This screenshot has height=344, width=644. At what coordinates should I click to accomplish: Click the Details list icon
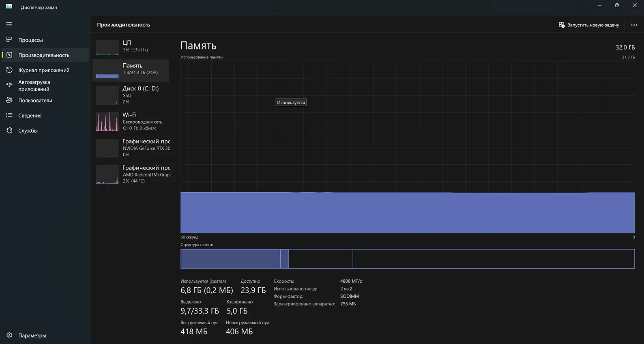[x=9, y=115]
